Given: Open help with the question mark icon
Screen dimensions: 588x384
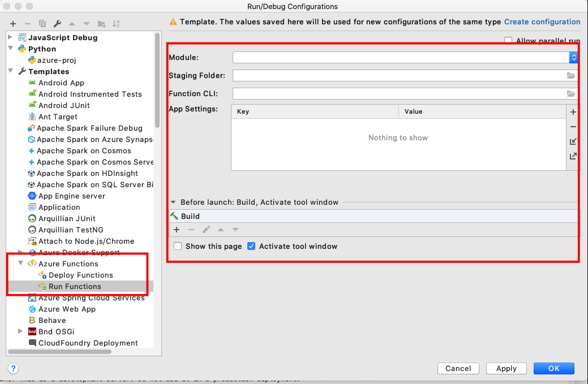Looking at the screenshot, I should tap(14, 368).
